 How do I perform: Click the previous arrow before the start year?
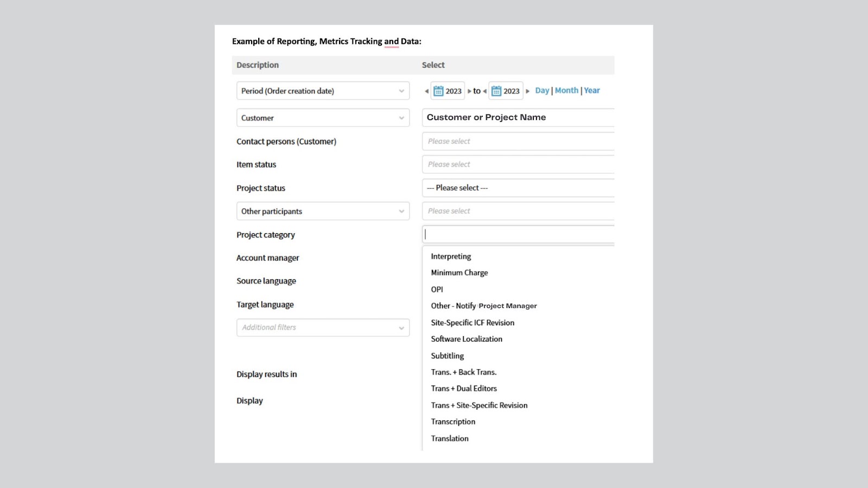click(426, 91)
